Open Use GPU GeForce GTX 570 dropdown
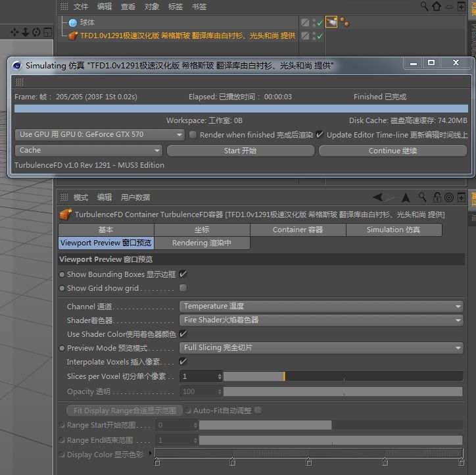This screenshot has width=476, height=475. [x=99, y=135]
